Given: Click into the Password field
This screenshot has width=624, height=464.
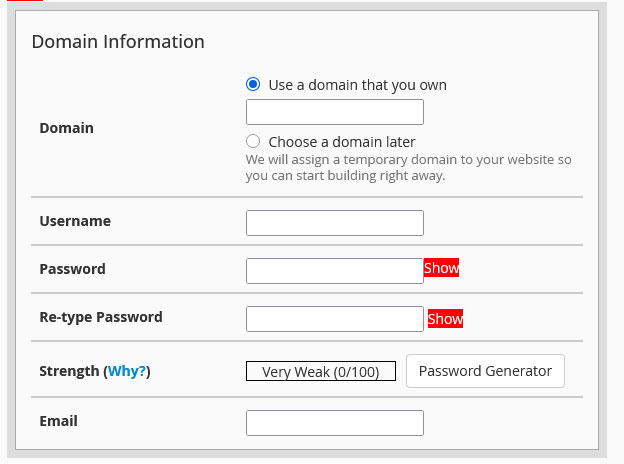Looking at the screenshot, I should click(x=334, y=271).
